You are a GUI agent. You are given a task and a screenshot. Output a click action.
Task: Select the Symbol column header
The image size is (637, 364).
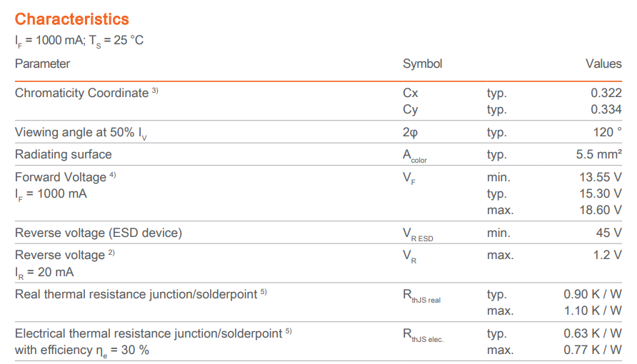pos(422,64)
